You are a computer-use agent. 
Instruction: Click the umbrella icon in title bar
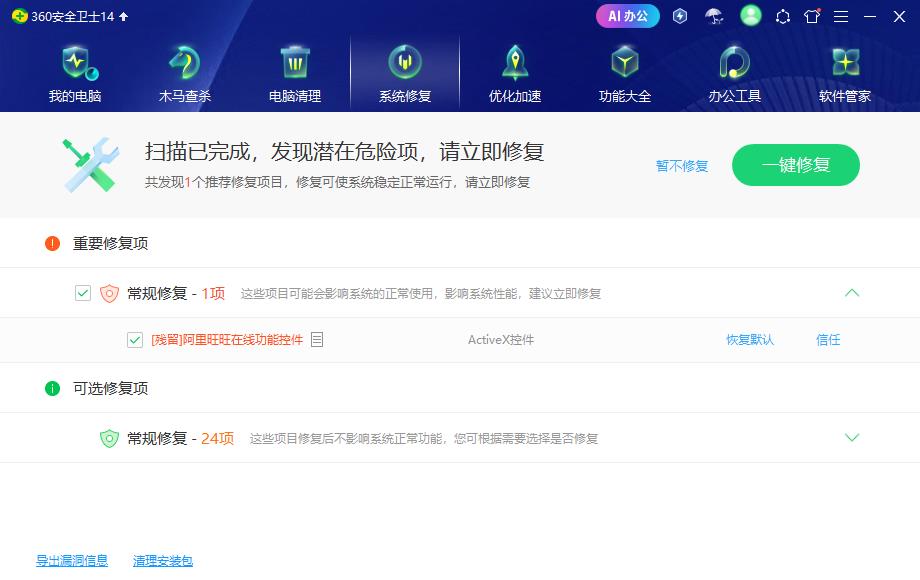714,16
